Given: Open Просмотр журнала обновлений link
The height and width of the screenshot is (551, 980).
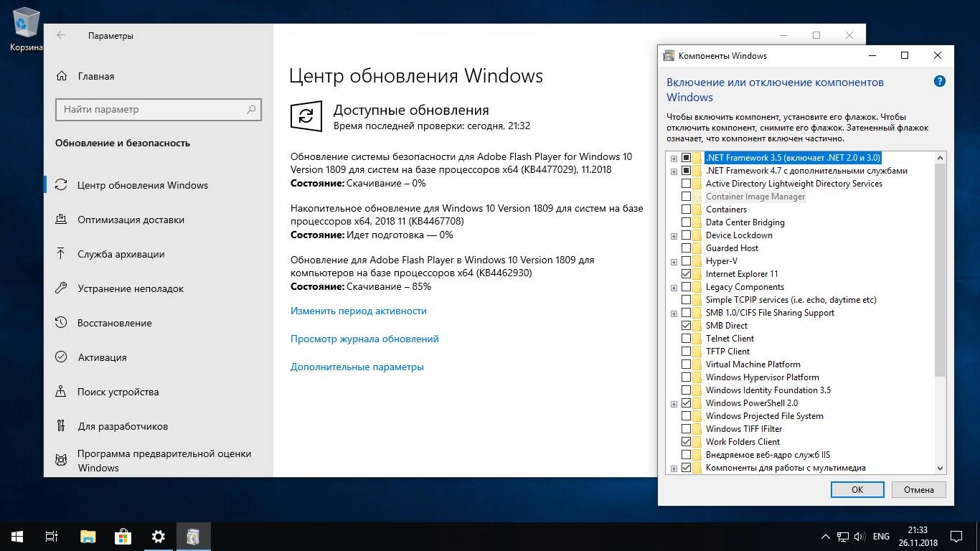Looking at the screenshot, I should pyautogui.click(x=364, y=339).
